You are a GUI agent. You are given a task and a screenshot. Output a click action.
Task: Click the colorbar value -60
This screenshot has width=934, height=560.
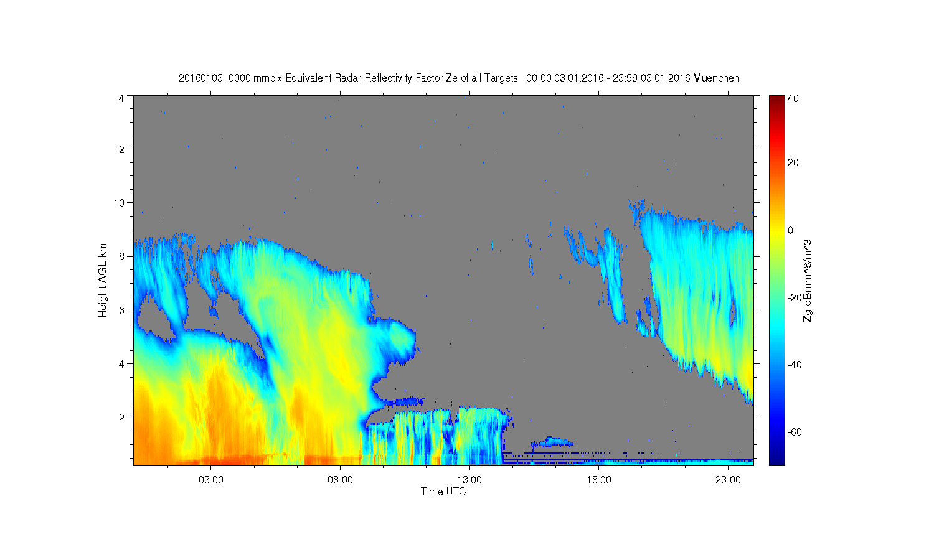coord(795,432)
